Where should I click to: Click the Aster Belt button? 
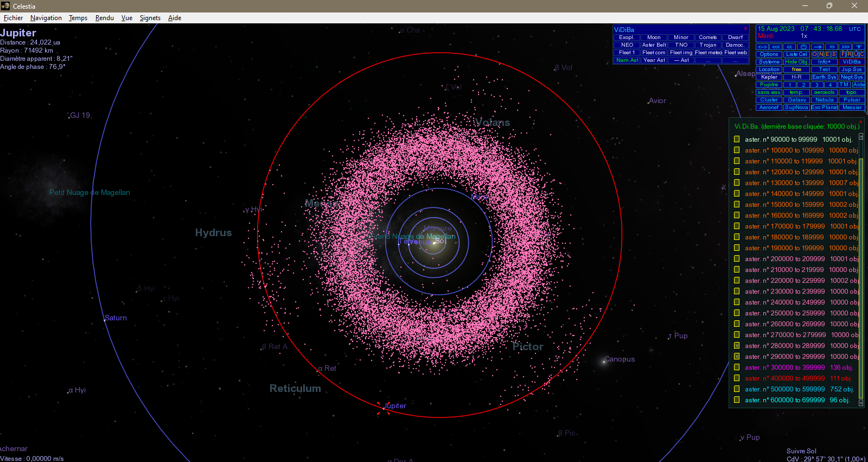[x=654, y=45]
